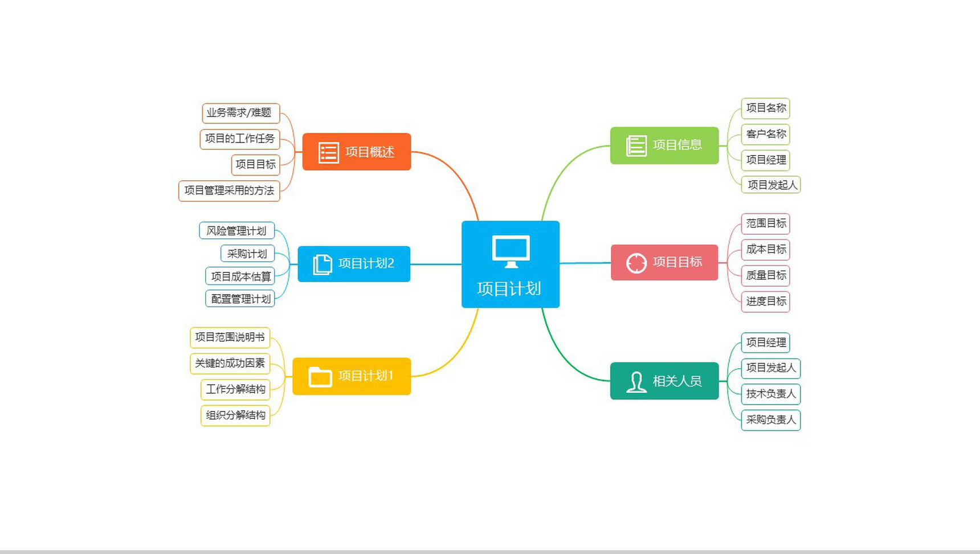Viewport: 980px width, 554px height.
Task: Select the 质量目标 subtopic
Action: coord(765,275)
